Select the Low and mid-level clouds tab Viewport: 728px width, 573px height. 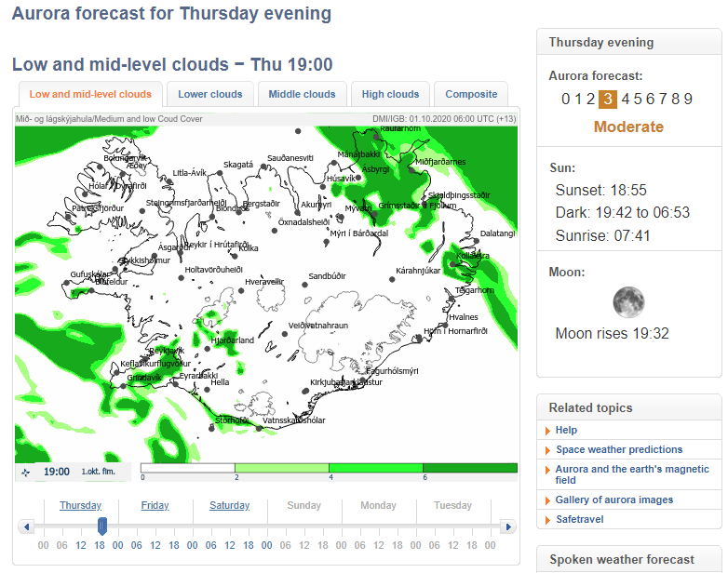click(90, 94)
